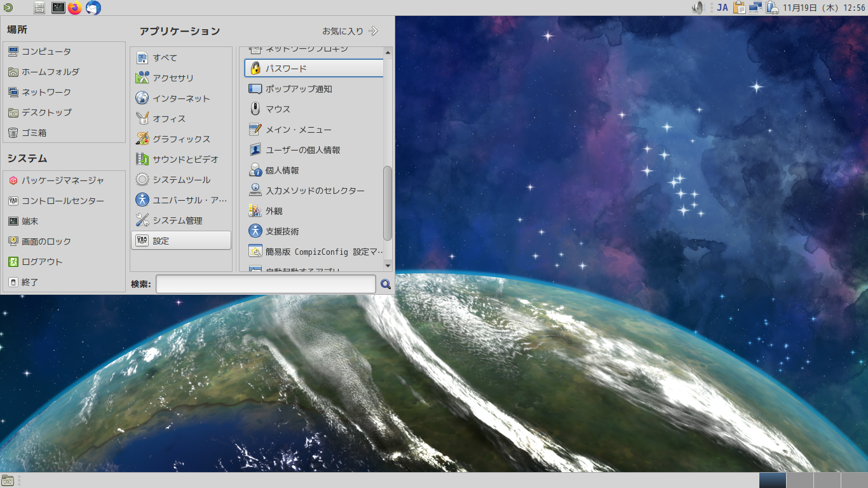Open ゴミ箱 trash entry
The image size is (868, 488).
(x=64, y=133)
